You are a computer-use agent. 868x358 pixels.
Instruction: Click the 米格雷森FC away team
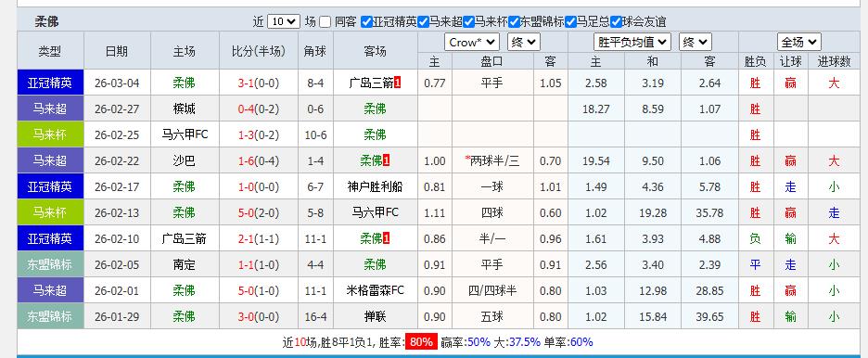375,290
